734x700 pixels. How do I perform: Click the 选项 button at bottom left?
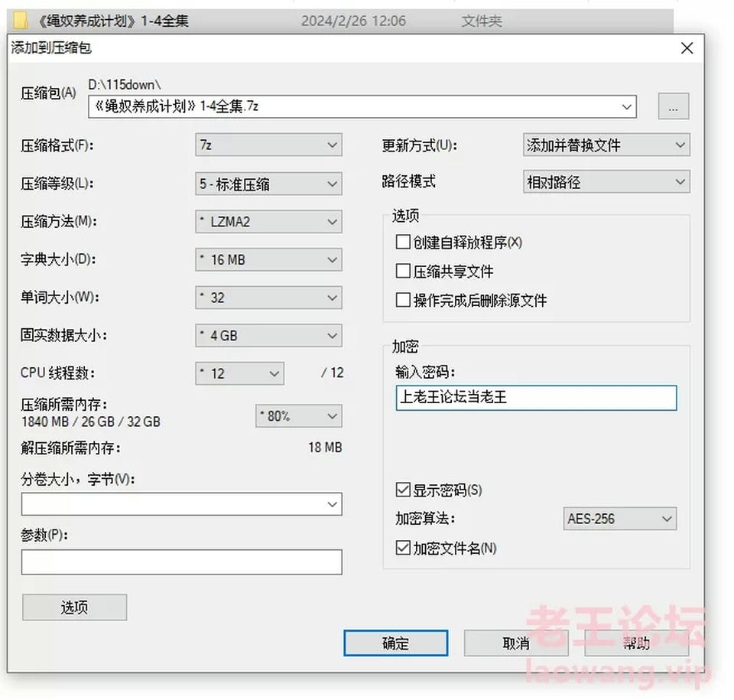point(74,607)
